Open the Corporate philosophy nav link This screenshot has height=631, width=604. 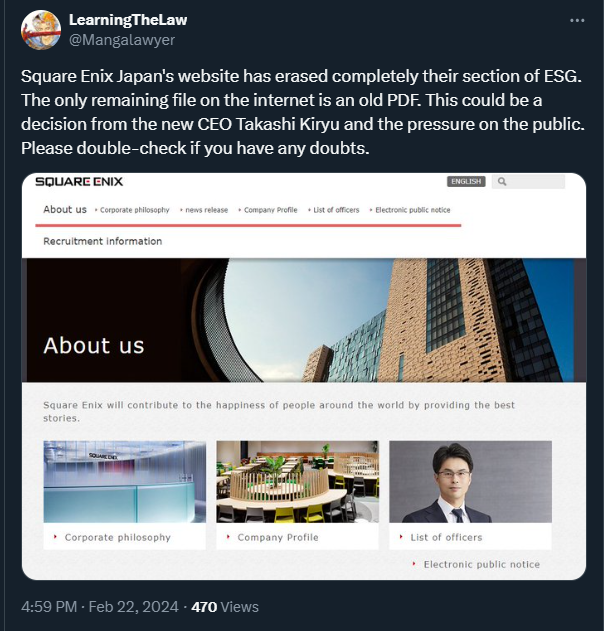click(134, 210)
